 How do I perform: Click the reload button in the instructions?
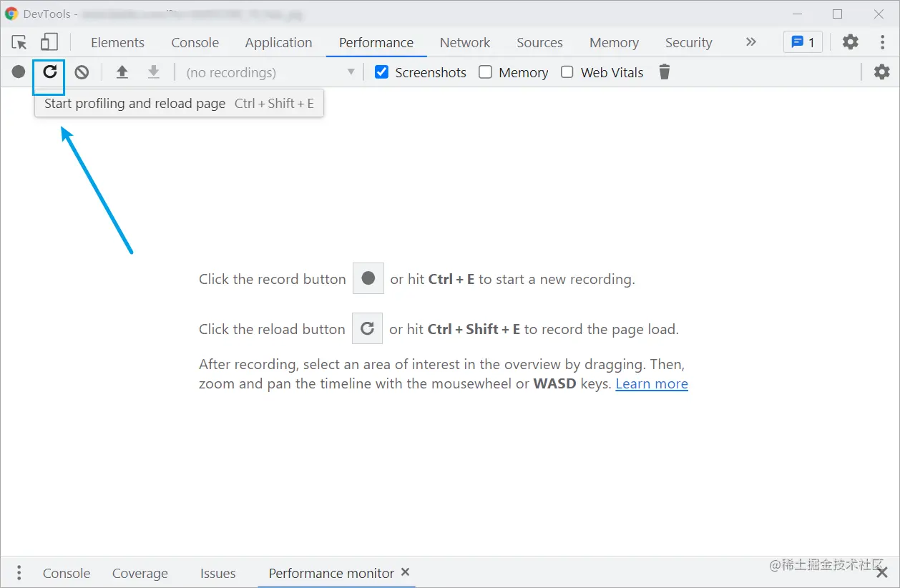[367, 328]
